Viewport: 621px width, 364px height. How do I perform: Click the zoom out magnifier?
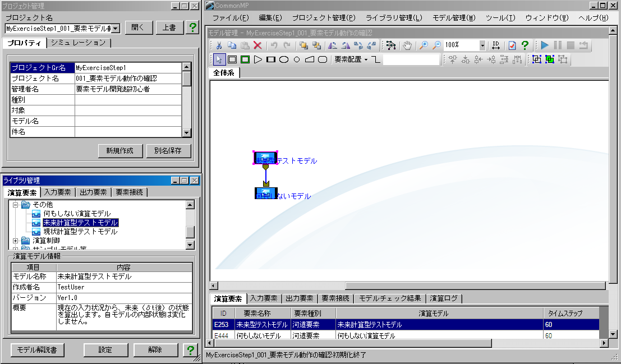[436, 45]
